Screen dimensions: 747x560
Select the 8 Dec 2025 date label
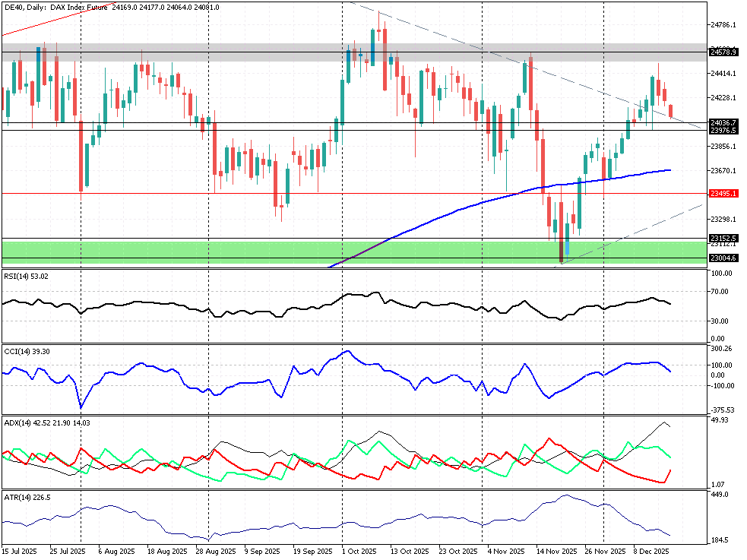(653, 551)
